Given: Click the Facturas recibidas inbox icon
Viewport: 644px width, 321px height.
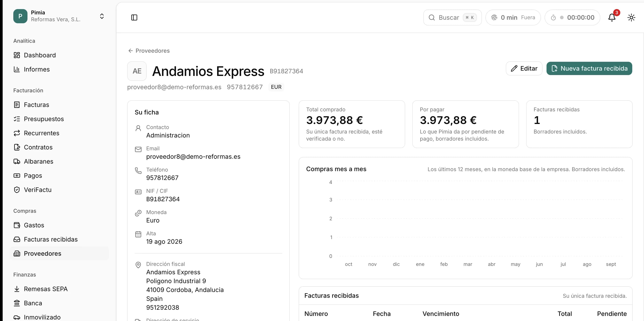Looking at the screenshot, I should (x=17, y=239).
